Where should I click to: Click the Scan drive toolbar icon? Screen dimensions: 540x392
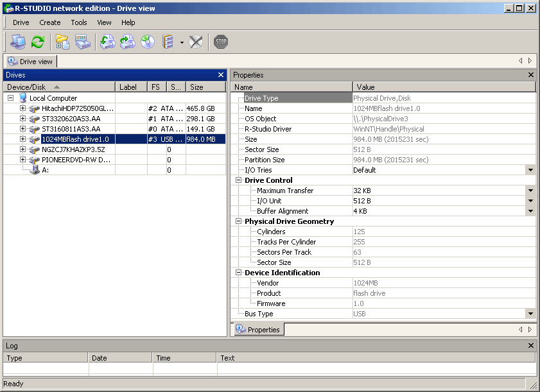tap(83, 42)
